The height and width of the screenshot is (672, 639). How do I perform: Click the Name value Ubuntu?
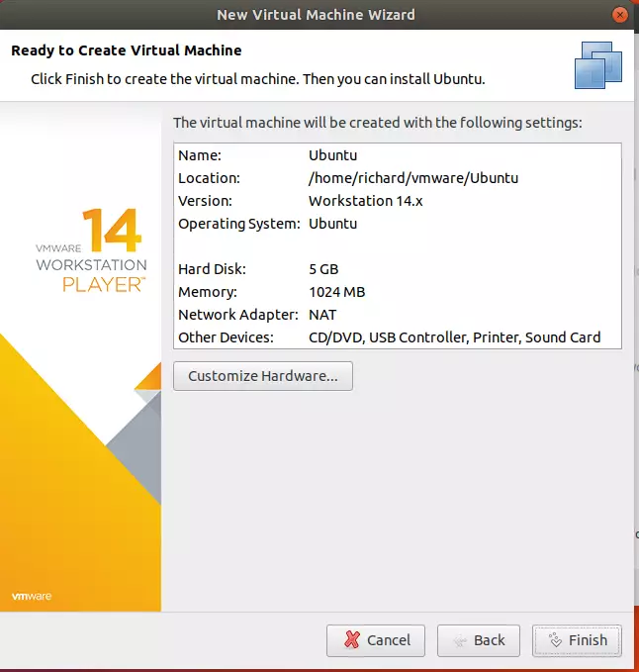pyautogui.click(x=332, y=155)
